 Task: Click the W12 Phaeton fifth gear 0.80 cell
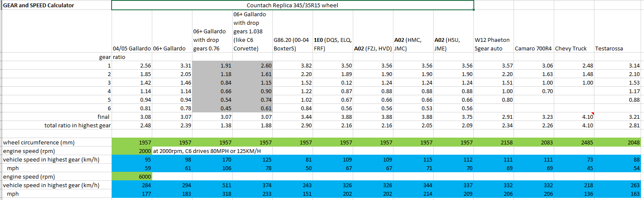(493, 100)
